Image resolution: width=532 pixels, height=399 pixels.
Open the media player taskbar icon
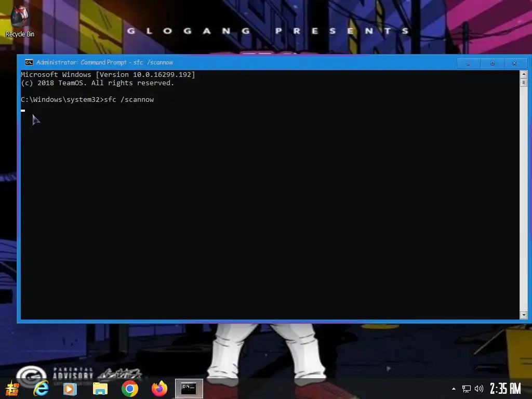[x=70, y=389]
